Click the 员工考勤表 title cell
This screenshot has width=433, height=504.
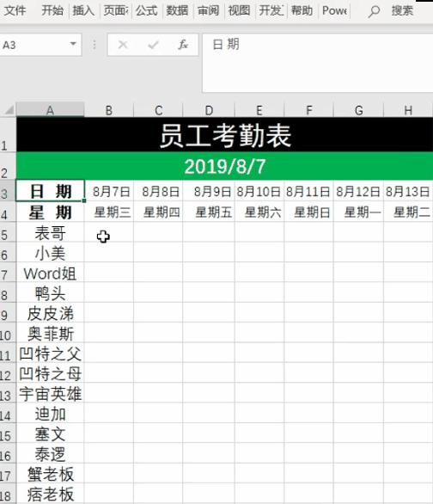click(x=225, y=135)
